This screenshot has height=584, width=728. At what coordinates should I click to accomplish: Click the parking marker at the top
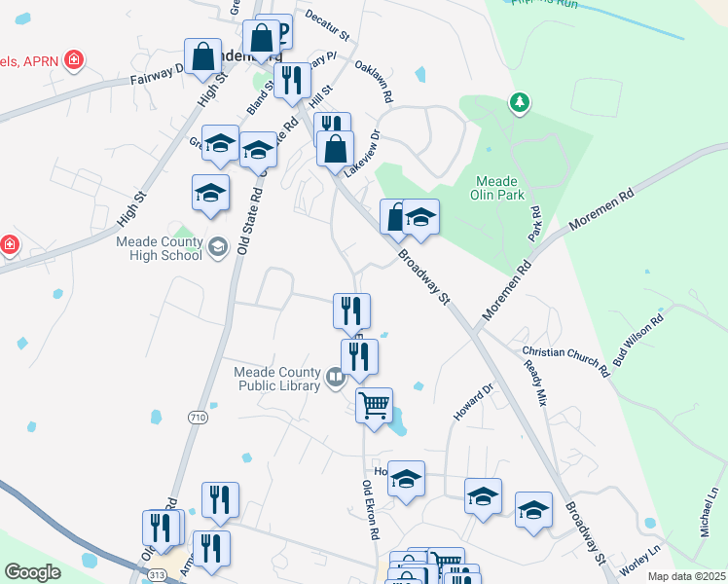click(x=282, y=31)
